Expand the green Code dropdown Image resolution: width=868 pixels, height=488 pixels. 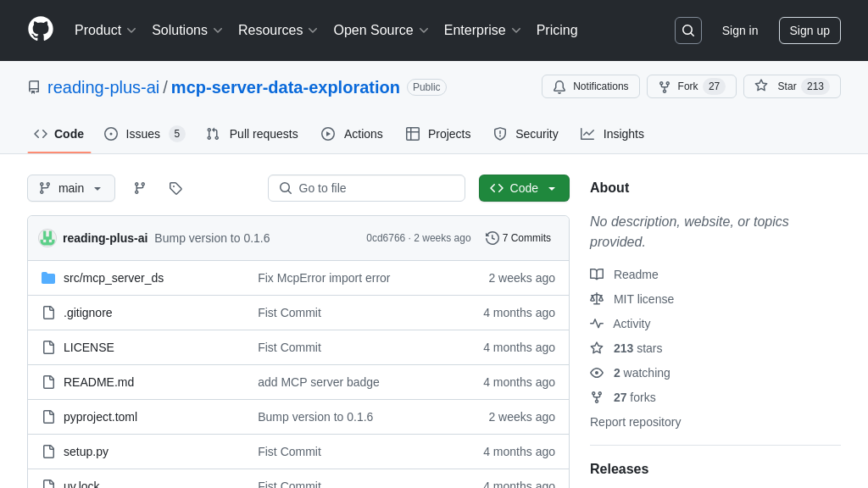click(524, 188)
